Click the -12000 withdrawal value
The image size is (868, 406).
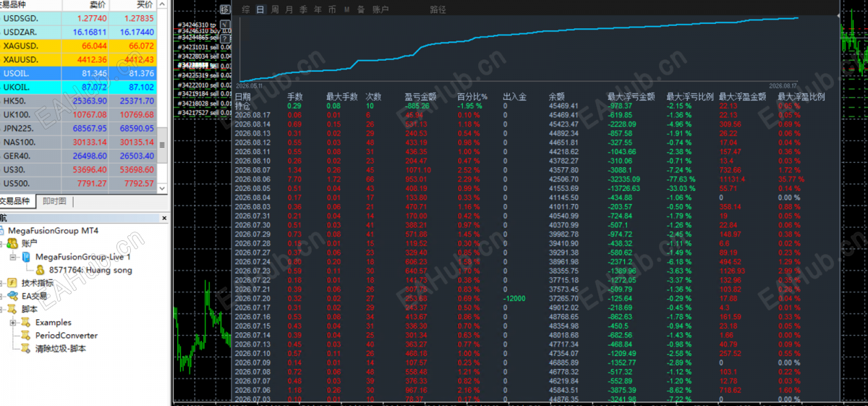[514, 298]
